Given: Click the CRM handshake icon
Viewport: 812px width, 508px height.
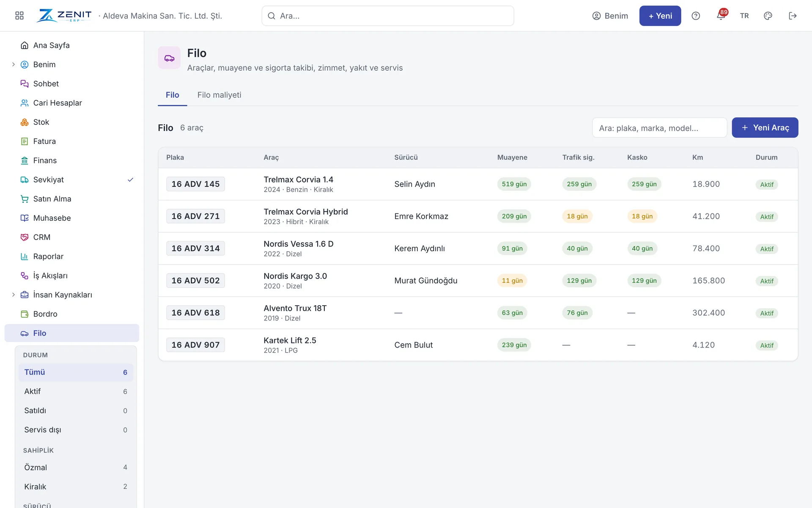Looking at the screenshot, I should (x=25, y=237).
